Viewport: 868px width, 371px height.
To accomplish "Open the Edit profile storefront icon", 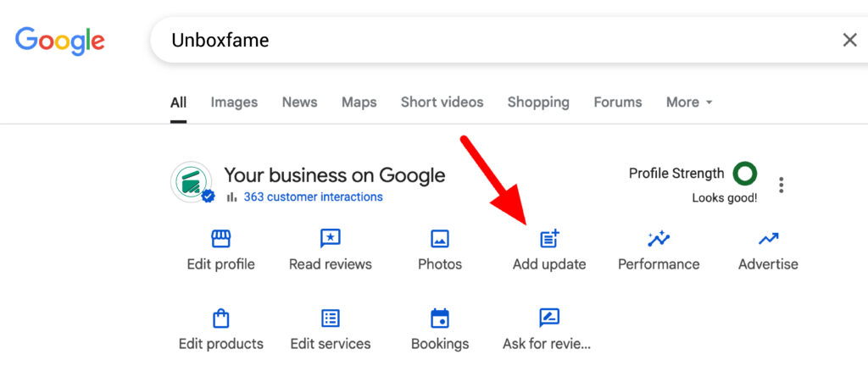I will pos(221,239).
